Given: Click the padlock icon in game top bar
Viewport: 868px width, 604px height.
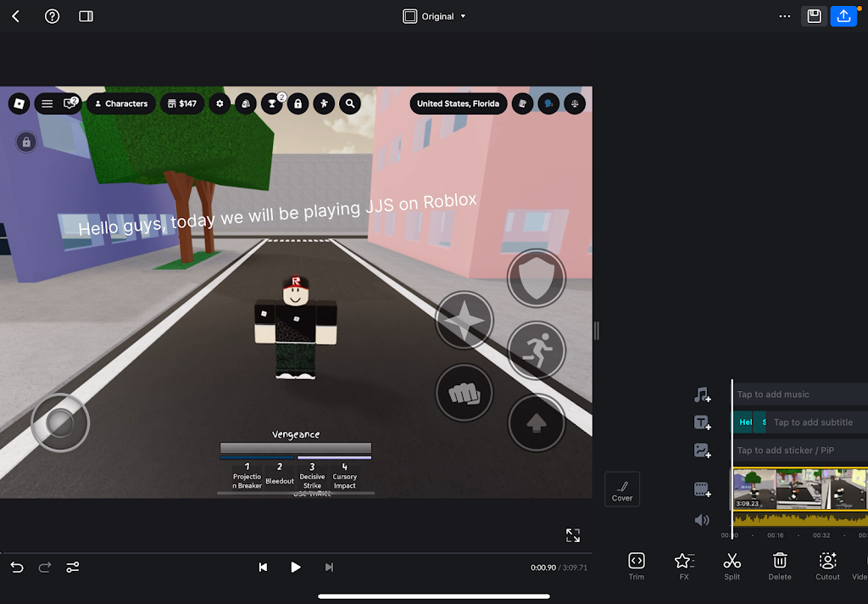Looking at the screenshot, I should 298,103.
